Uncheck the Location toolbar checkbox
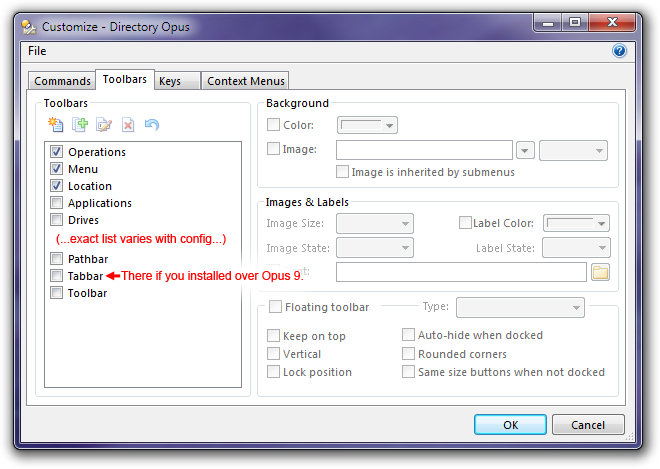The width and height of the screenshot is (660, 469). coord(56,186)
